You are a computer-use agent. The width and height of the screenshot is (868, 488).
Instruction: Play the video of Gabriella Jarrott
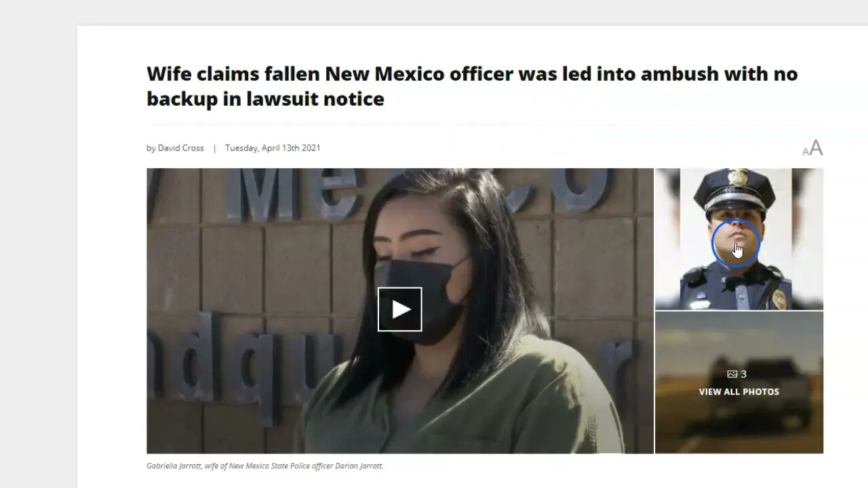400,310
